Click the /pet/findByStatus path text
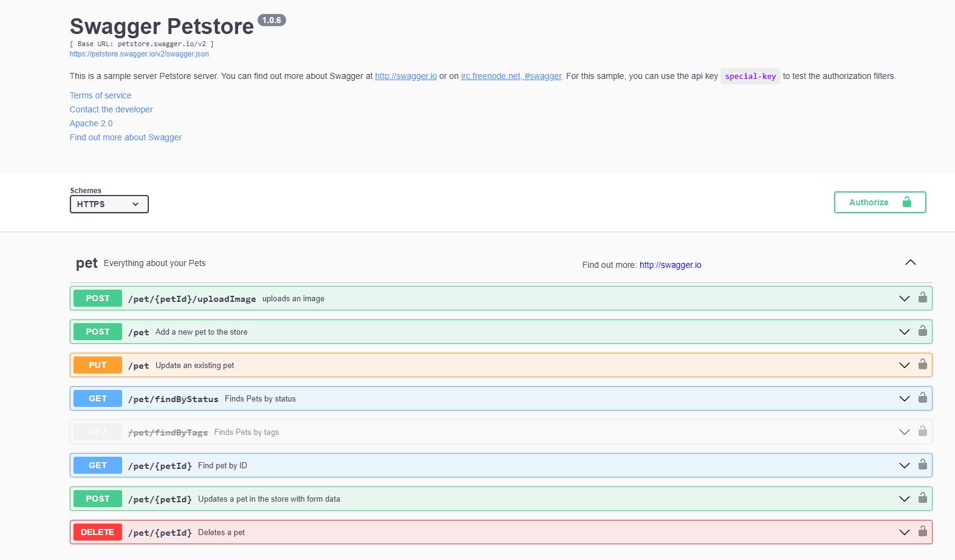955x560 pixels. 173,399
